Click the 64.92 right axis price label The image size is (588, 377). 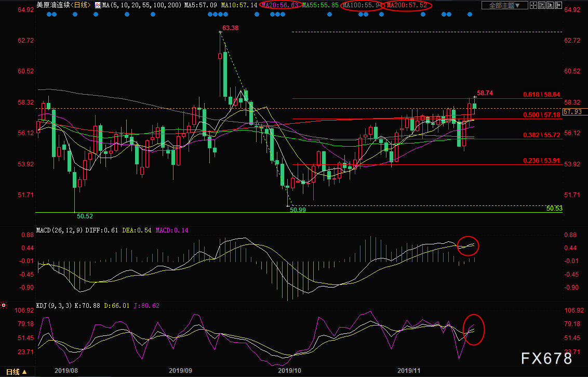572,10
